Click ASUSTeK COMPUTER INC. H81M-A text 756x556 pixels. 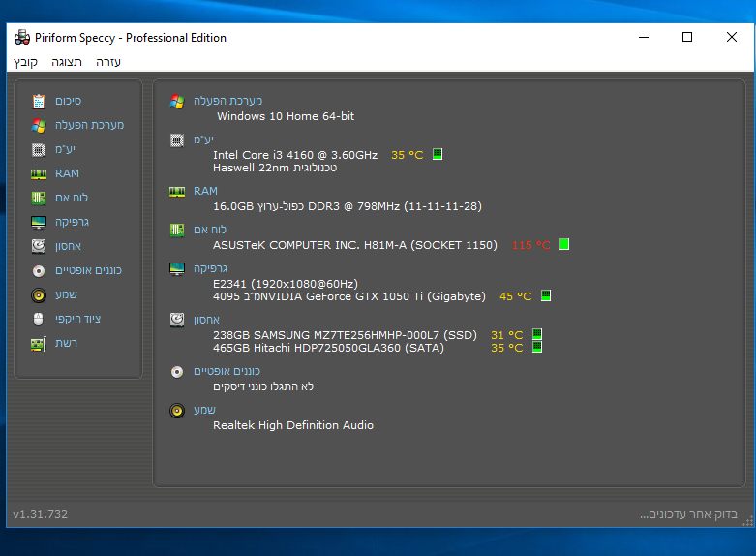(x=355, y=245)
